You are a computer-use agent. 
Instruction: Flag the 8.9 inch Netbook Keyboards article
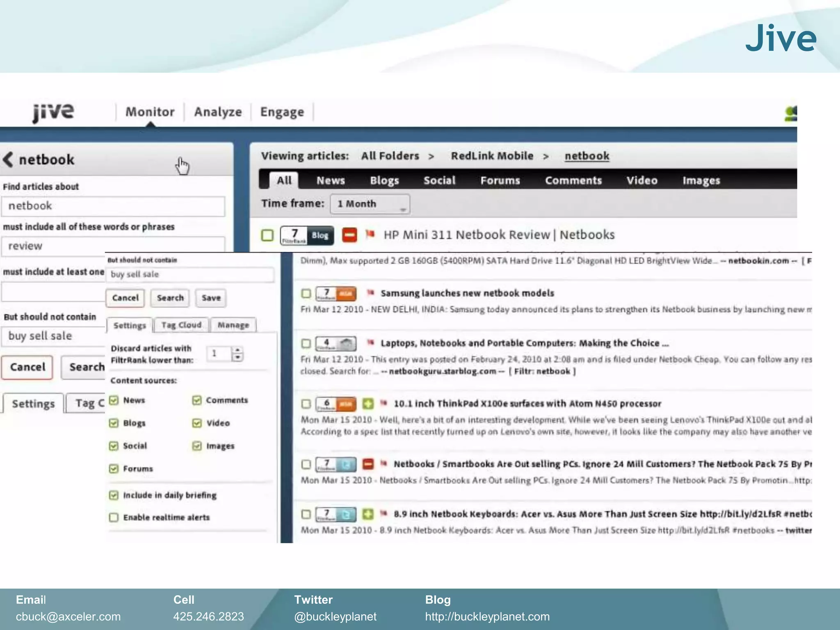384,513
